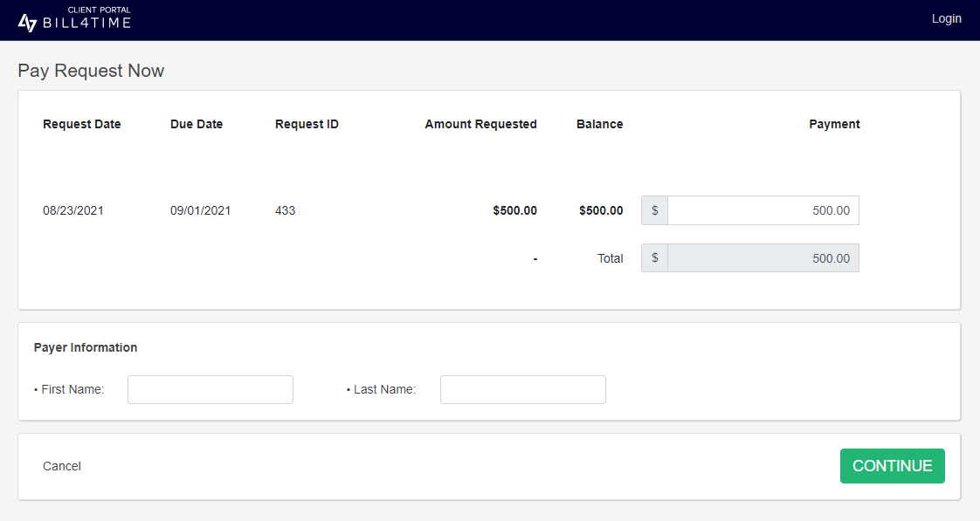Click the request date 08/23/2021
Screen dimensions: 980x521
point(73,210)
